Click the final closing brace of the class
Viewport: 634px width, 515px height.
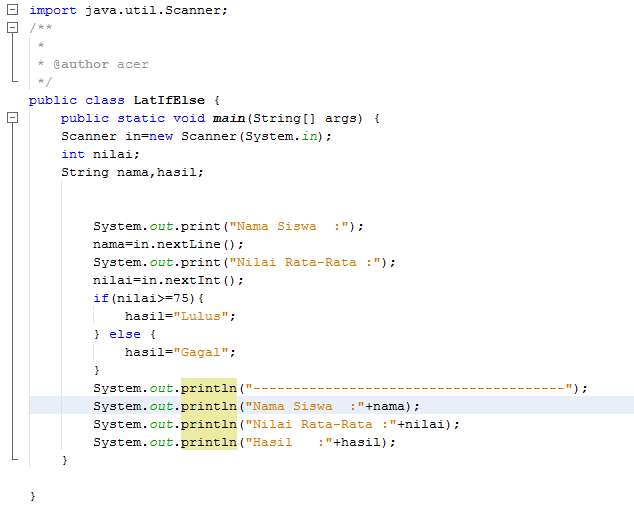click(33, 496)
